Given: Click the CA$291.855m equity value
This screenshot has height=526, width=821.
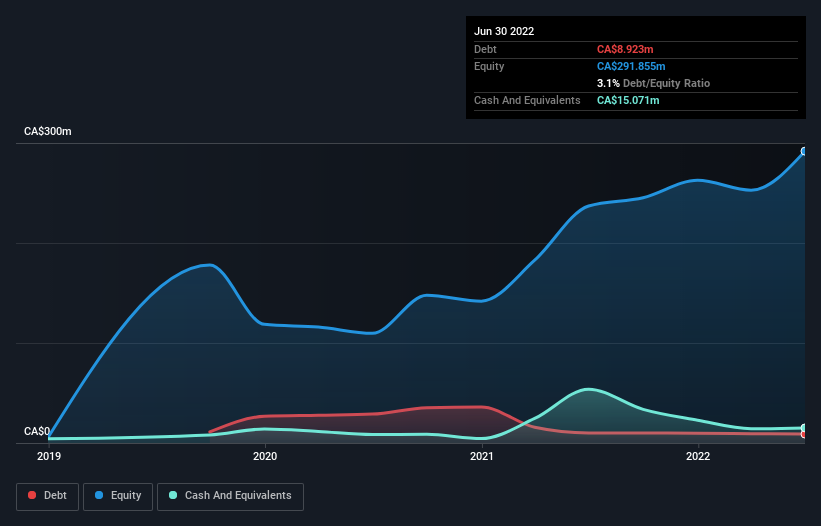Looking at the screenshot, I should coord(631,66).
